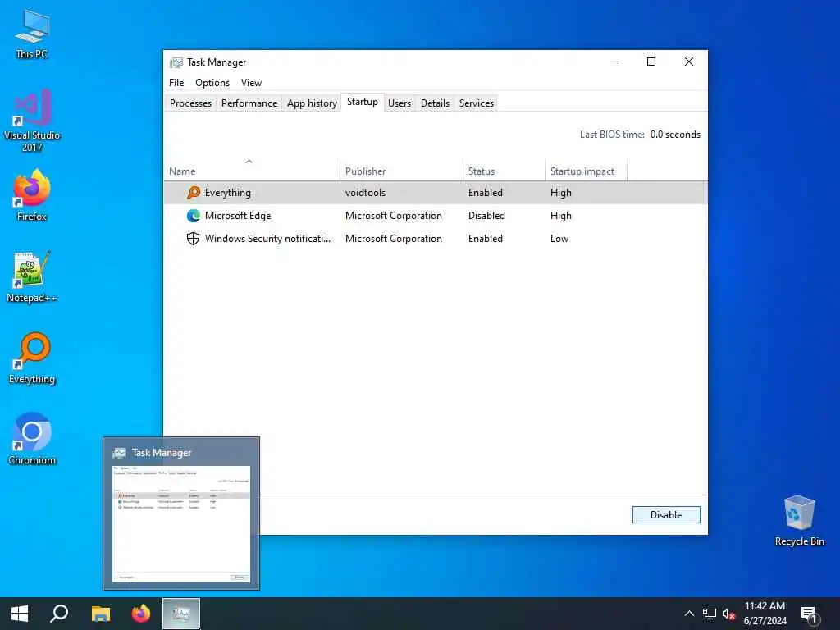Maximize the Task Manager window
Viewport: 840px width, 630px height.
coord(651,62)
